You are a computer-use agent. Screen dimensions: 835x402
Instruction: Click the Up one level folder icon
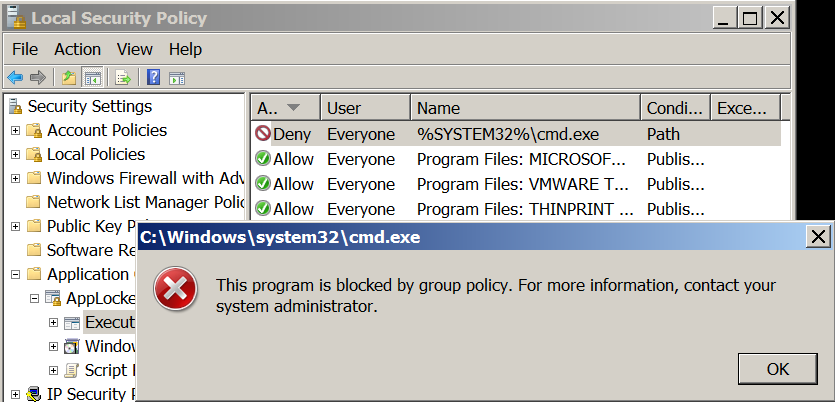(x=69, y=78)
